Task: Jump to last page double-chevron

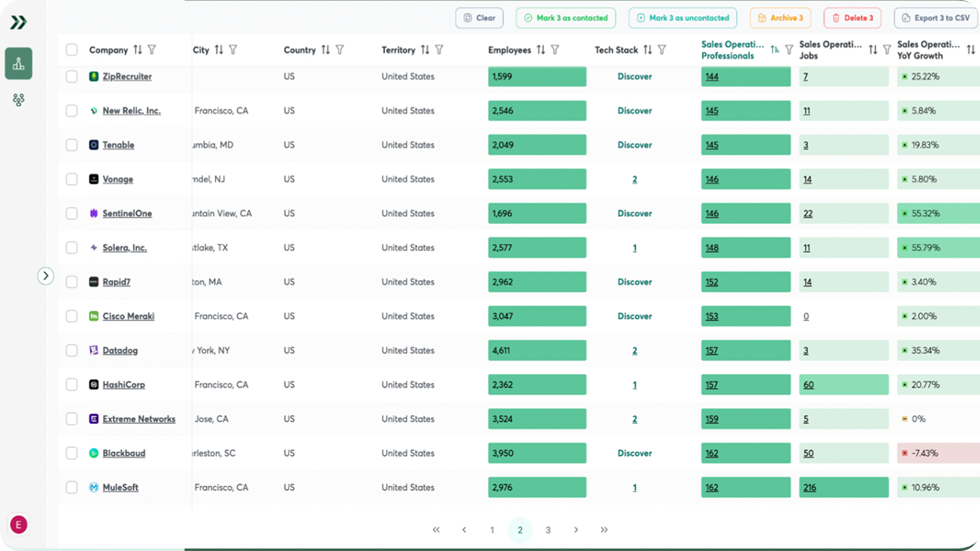Action: (x=604, y=530)
